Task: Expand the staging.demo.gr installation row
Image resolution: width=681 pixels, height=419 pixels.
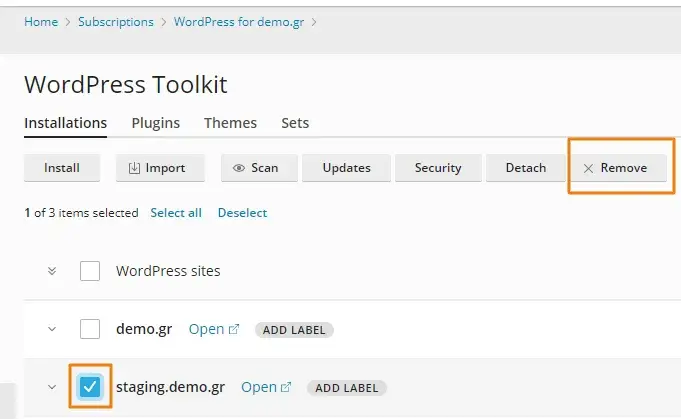Action: [x=52, y=386]
